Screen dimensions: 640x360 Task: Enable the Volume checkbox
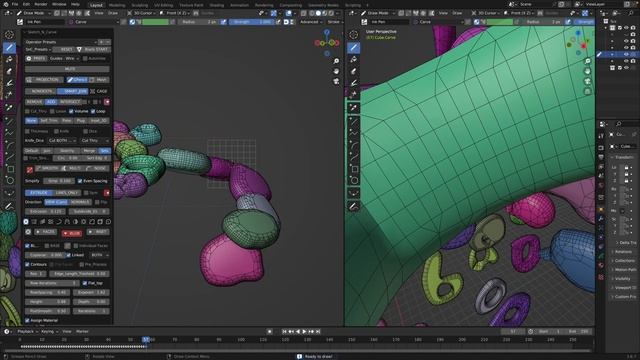(71, 111)
